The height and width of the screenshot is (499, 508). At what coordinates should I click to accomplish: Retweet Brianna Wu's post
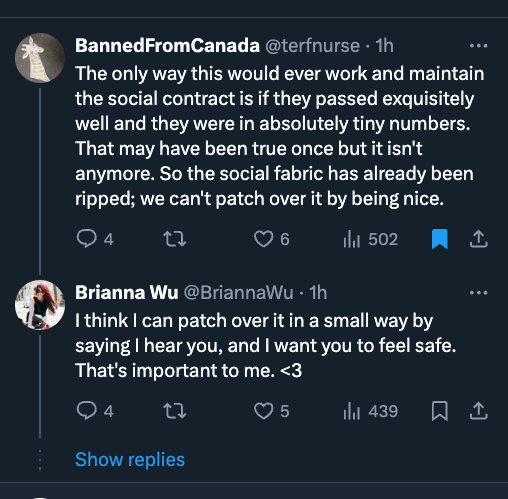pos(174,410)
